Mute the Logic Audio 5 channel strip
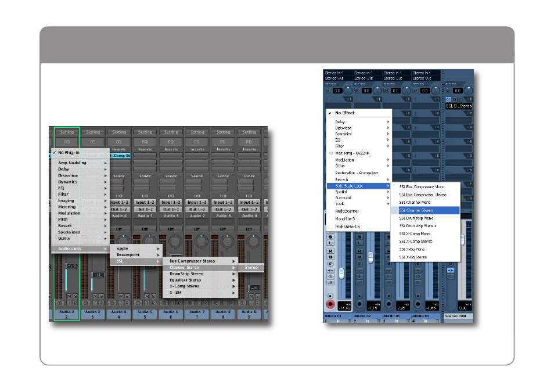Screen dimensions: 554x392 click(147, 296)
